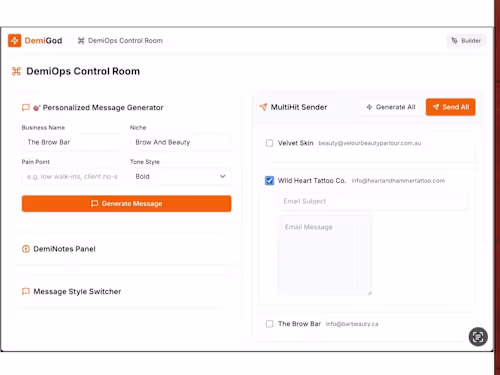The height and width of the screenshot is (375, 500).
Task: Uncheck the Wild Heart Tattoo Co. checkbox
Action: [x=269, y=181]
